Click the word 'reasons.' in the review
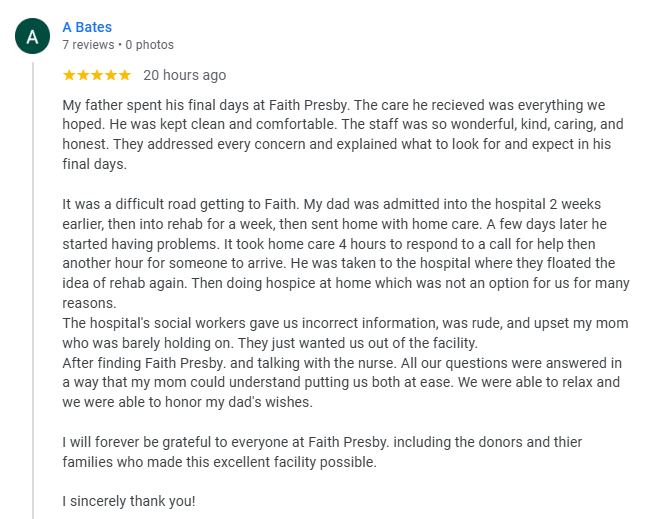Screen dimensions: 646x519 coord(90,303)
